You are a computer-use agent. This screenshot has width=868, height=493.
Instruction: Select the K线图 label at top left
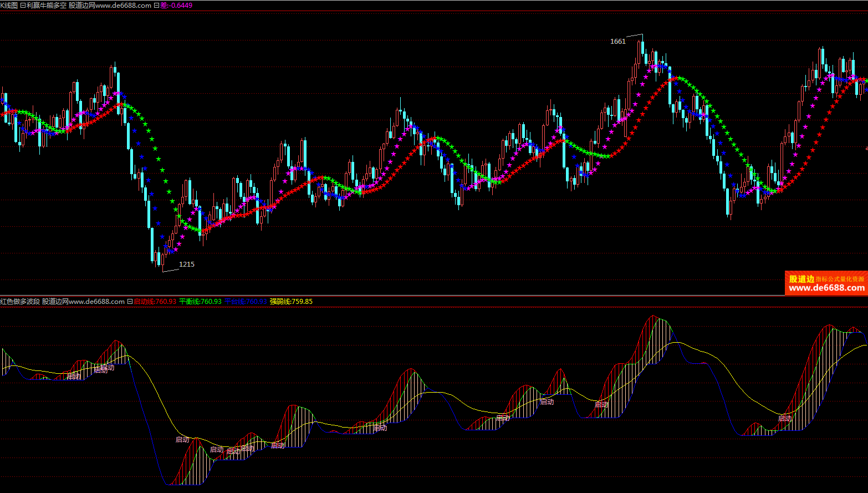point(9,6)
